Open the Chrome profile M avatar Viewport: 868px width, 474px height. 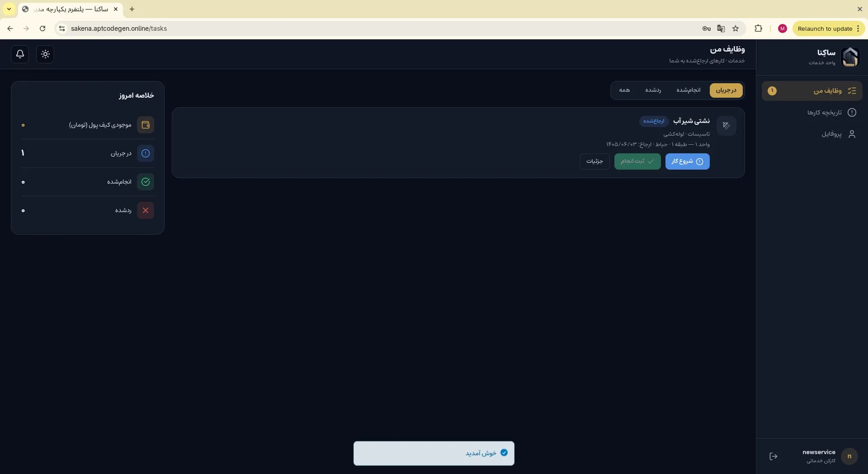pyautogui.click(x=783, y=28)
